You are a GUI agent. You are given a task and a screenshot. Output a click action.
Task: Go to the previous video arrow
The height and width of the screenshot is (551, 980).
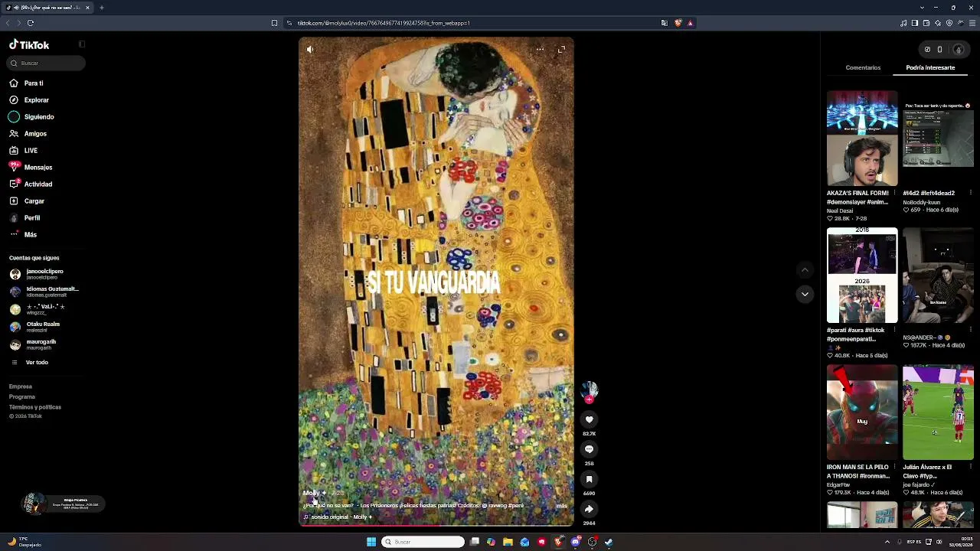805,270
